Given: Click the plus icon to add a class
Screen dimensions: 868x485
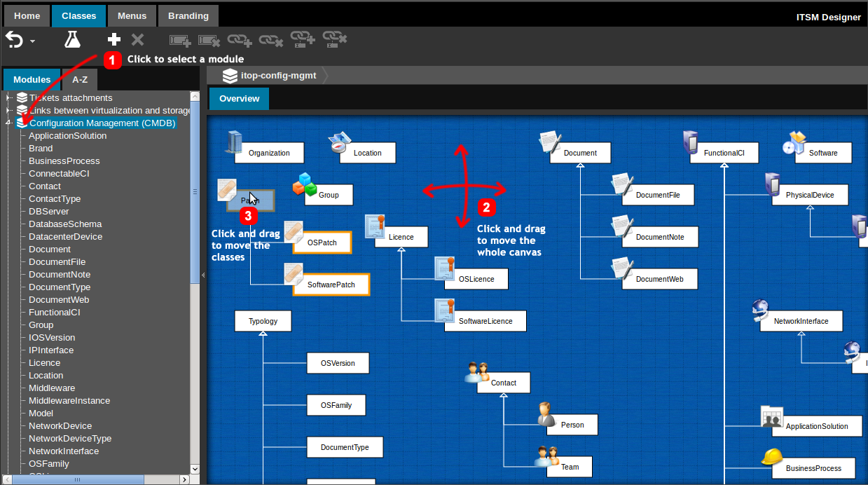Looking at the screenshot, I should coord(113,39).
